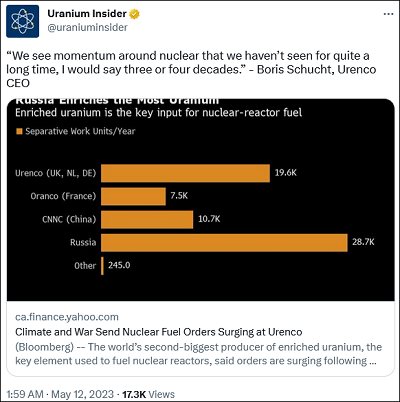Screen dimensions: 400x402
Task: Click the Oranco (France) 7.5K bar
Action: pos(133,196)
